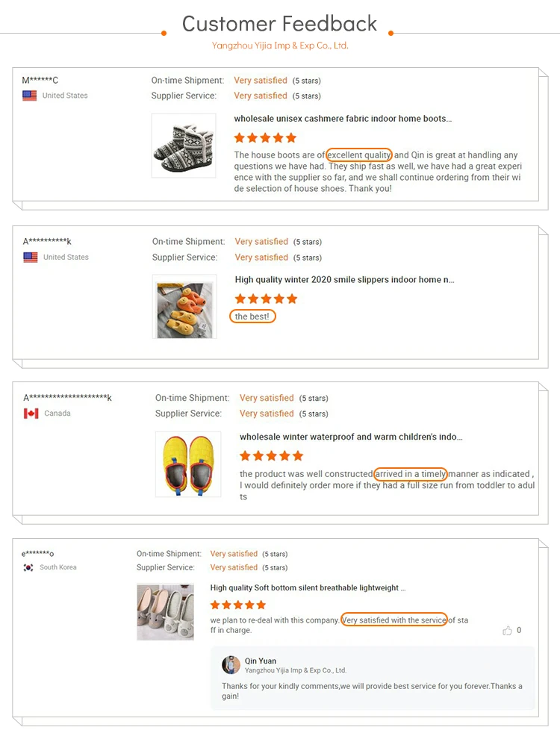Open the soft bottom slippers thumbnail

click(x=166, y=612)
